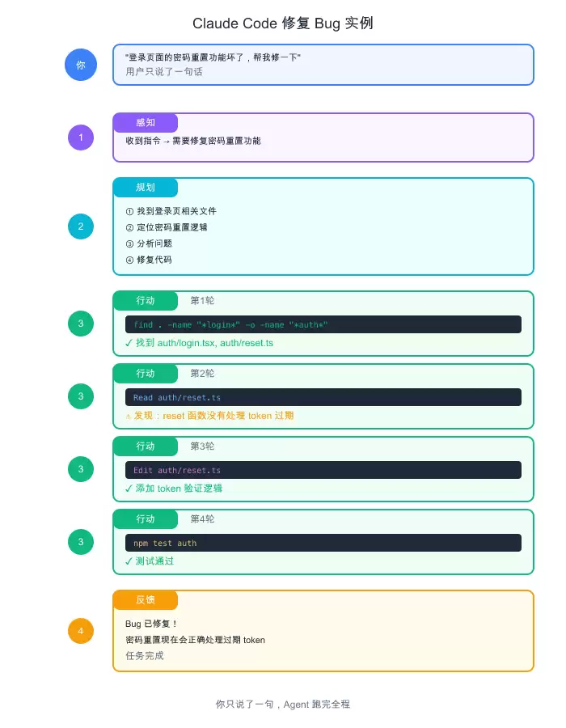Image resolution: width=566 pixels, height=728 pixels.
Task: Click the green step 3 circle beside 第3轮
Action: tap(81, 469)
